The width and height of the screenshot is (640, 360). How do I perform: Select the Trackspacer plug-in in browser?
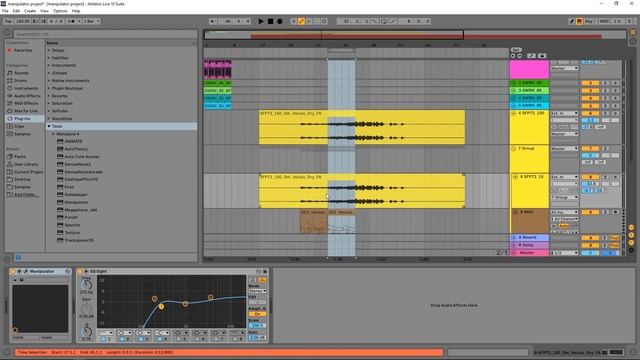click(x=79, y=240)
